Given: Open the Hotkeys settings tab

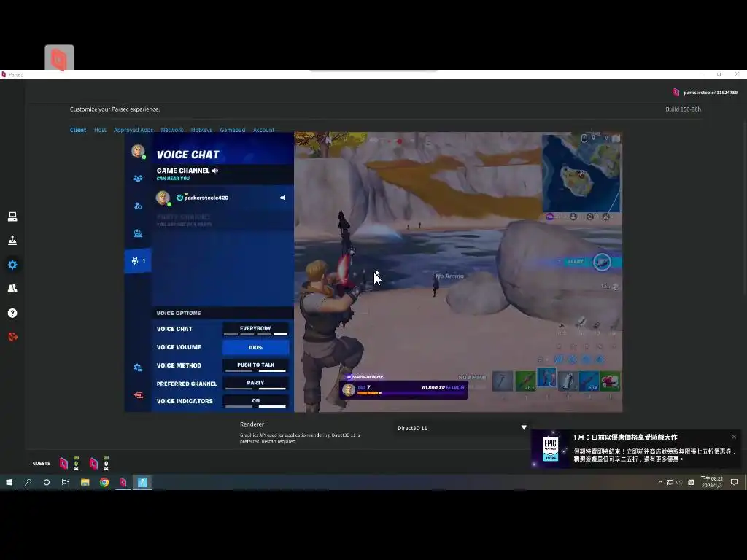Looking at the screenshot, I should pyautogui.click(x=201, y=130).
